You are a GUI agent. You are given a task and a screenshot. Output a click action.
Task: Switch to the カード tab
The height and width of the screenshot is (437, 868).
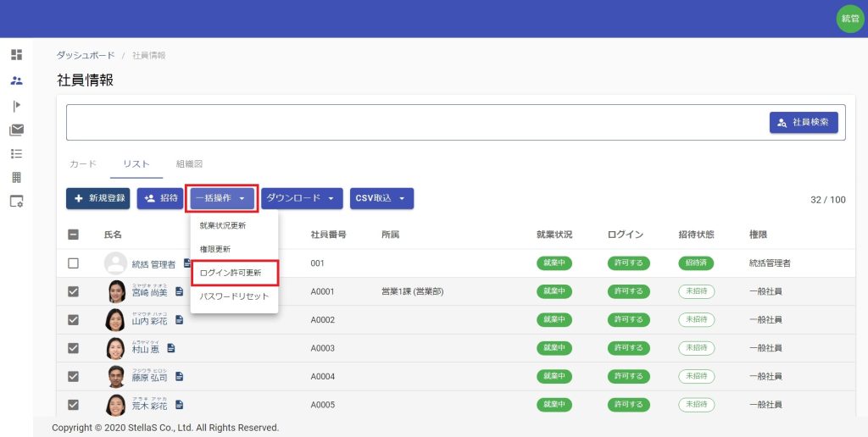[x=83, y=164]
